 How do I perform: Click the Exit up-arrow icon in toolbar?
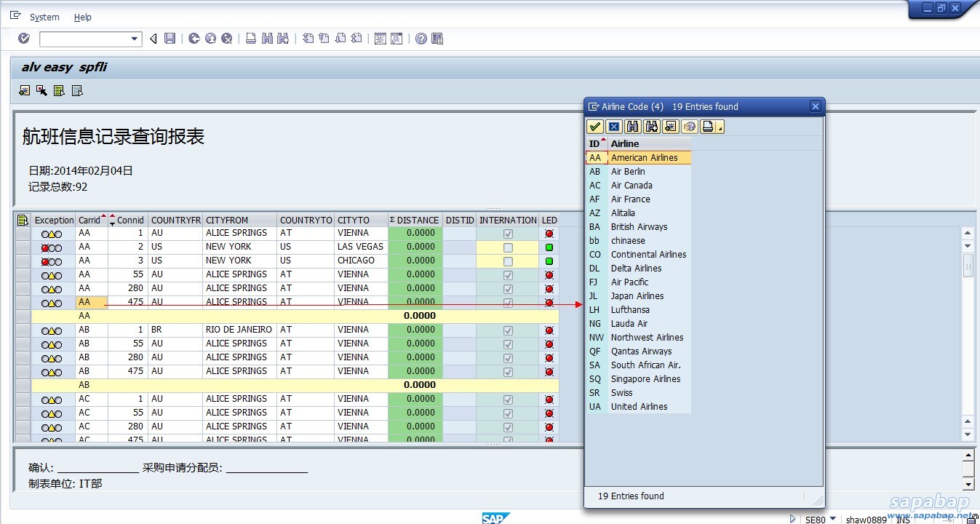pyautogui.click(x=210, y=39)
